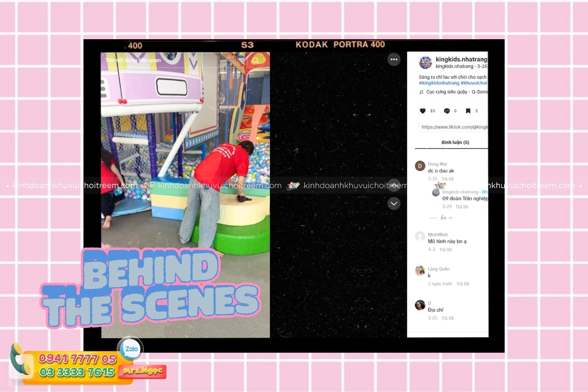Viewport: 588px width, 392px height.
Task: Click the tiktok.com video URL box
Action: pyautogui.click(x=454, y=127)
